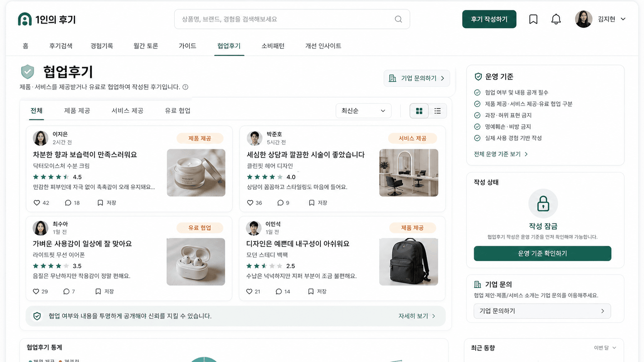Click 운영 기준 확인하기 button
This screenshot has width=644, height=362.
(x=542, y=254)
